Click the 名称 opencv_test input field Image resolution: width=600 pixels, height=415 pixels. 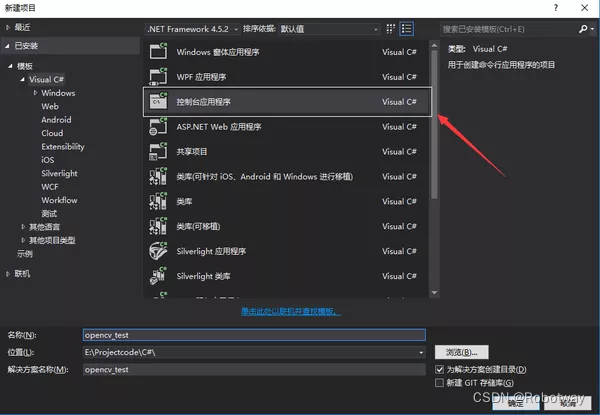[x=254, y=335]
